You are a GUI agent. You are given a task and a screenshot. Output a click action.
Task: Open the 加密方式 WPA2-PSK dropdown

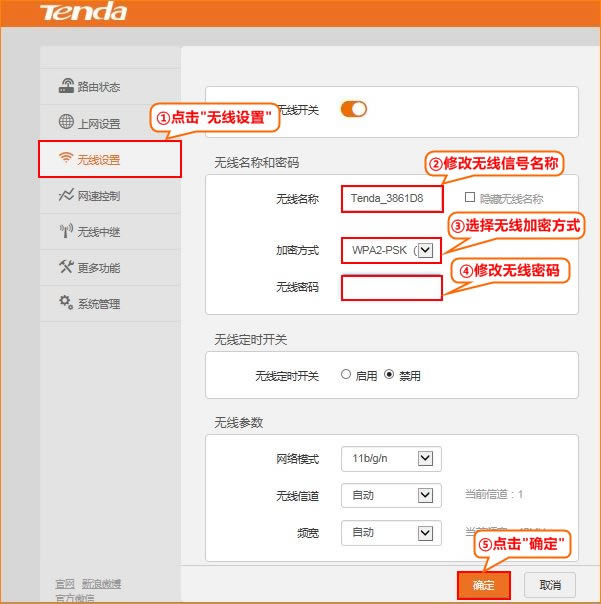[x=391, y=250]
